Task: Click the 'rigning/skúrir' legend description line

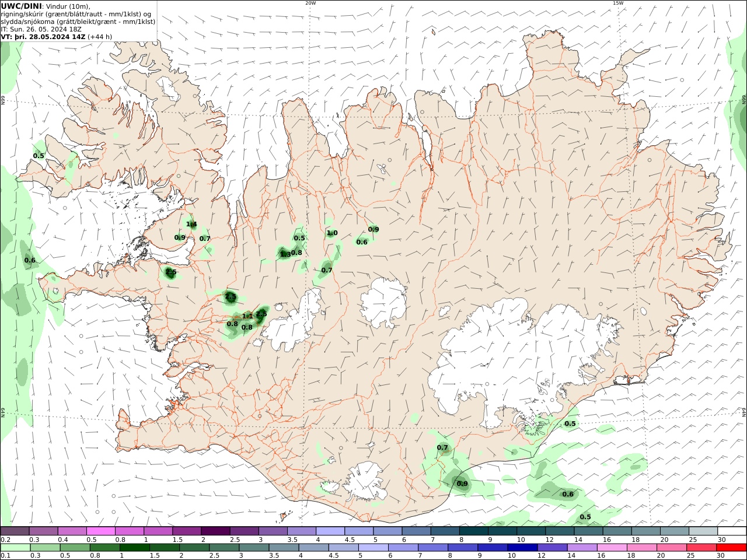Action: 76,14
